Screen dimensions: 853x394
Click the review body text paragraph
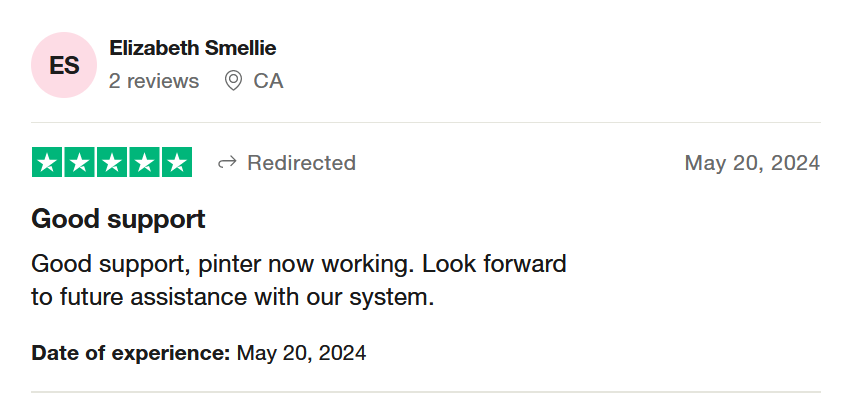[299, 280]
